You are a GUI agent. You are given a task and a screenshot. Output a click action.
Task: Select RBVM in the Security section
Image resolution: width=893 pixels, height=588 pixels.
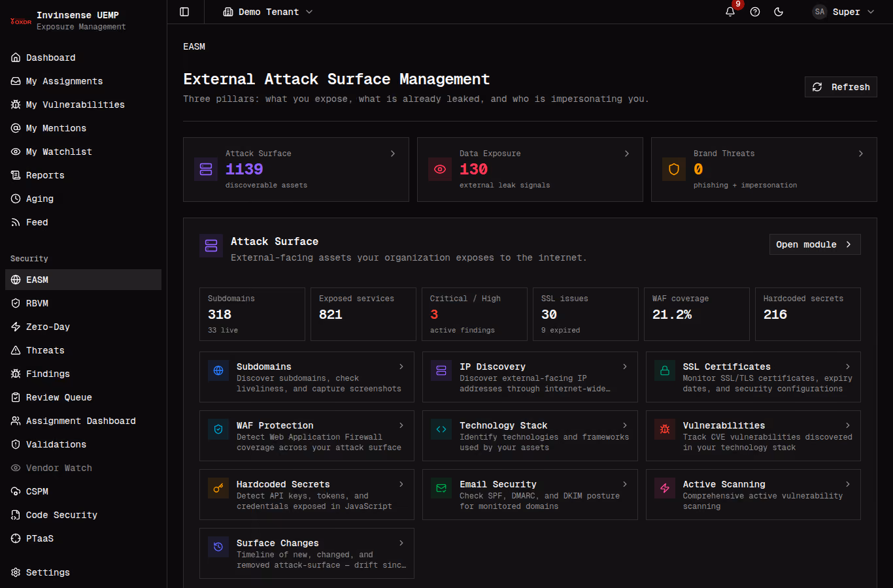(x=83, y=303)
